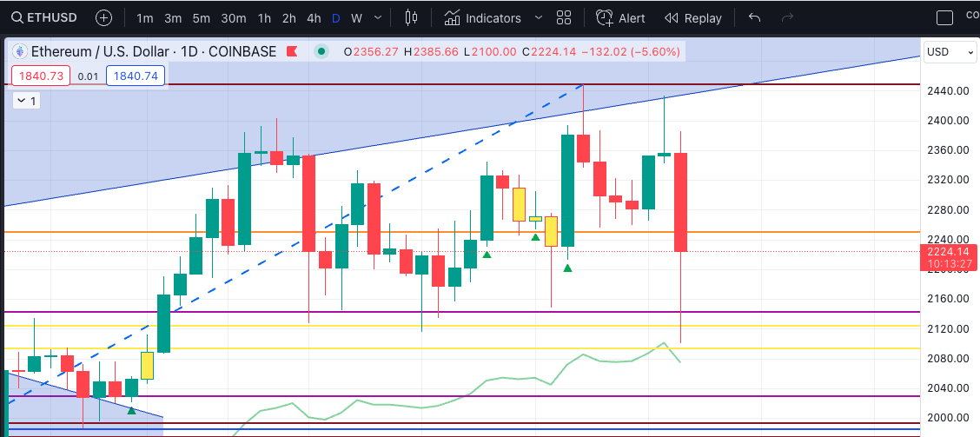Click the 2080.00 price axis label

click(948, 358)
